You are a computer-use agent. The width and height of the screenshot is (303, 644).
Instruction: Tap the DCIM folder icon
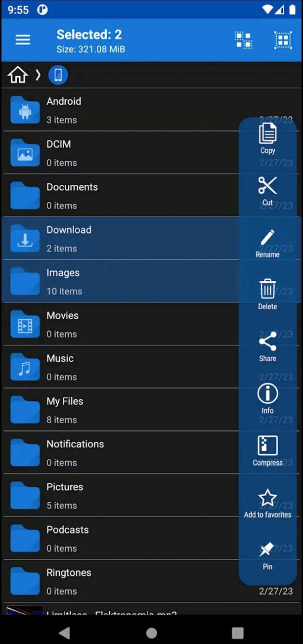[x=25, y=153]
